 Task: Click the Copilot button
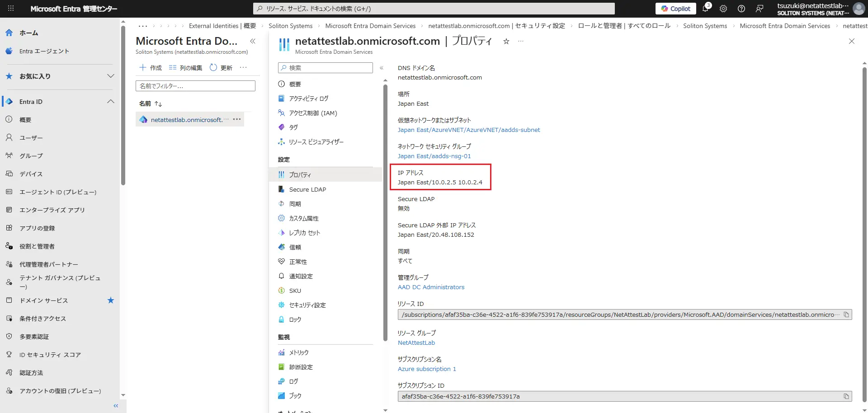pos(676,9)
